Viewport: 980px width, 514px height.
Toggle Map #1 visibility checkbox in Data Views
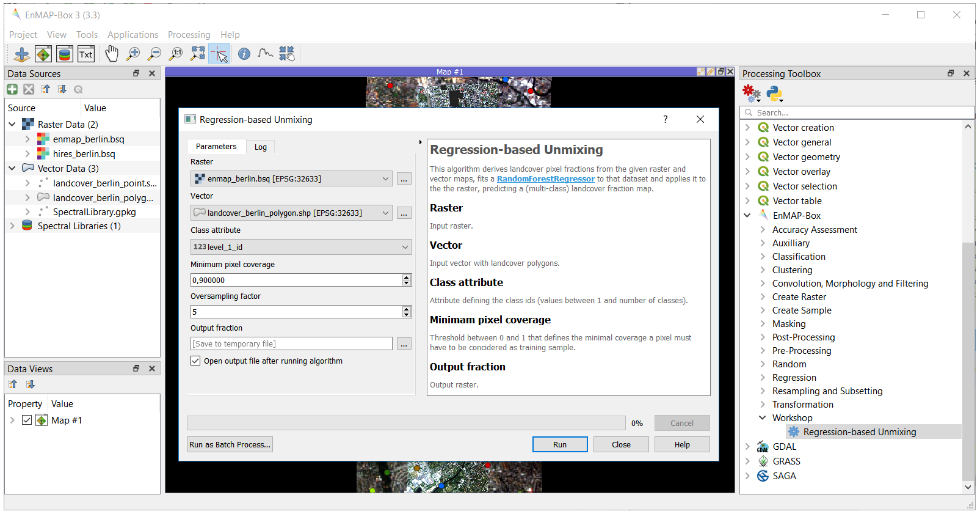[x=27, y=420]
